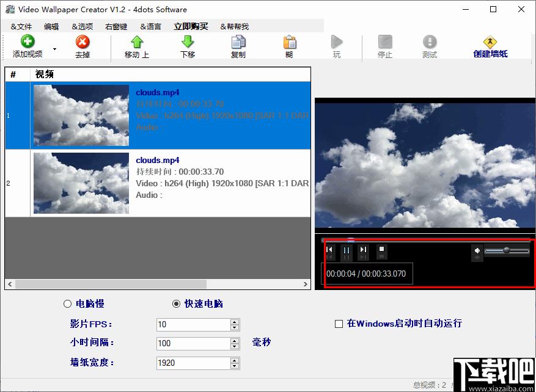Click the video preview image of clouds
Screen dimensions: 536x392
click(425, 165)
